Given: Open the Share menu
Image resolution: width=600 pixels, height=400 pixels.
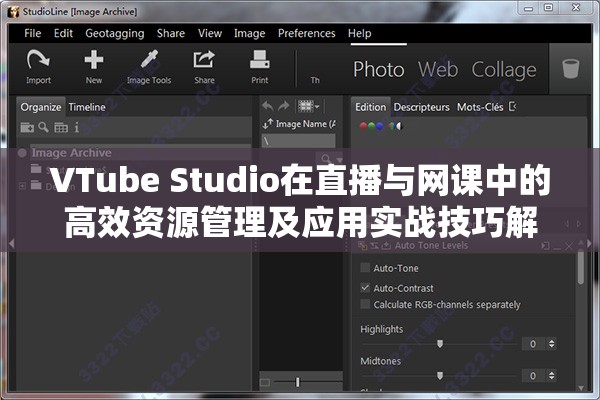Looking at the screenshot, I should (x=171, y=33).
